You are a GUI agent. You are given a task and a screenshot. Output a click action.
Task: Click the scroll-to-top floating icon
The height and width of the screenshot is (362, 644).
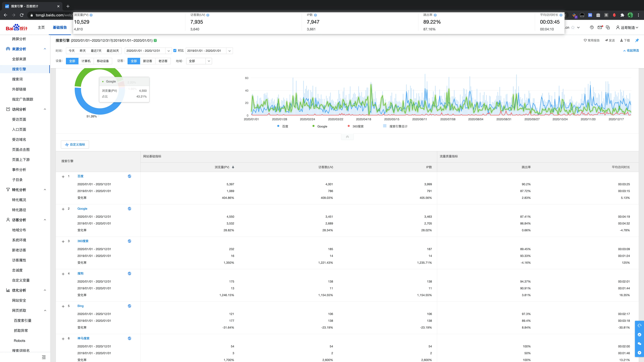pos(639,353)
